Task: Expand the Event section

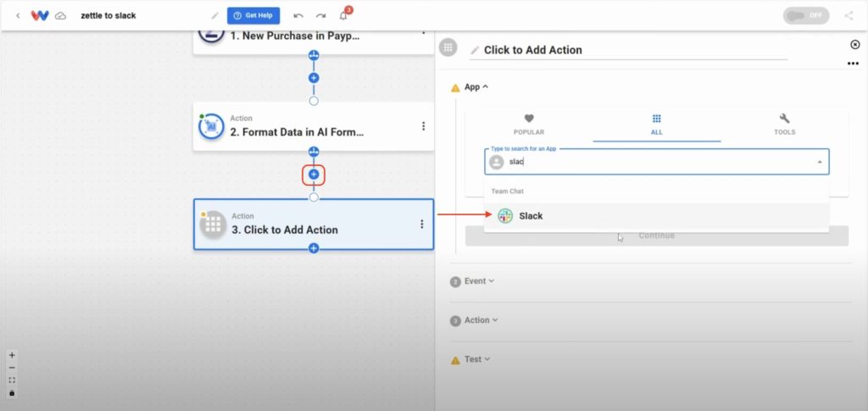Action: [x=479, y=281]
